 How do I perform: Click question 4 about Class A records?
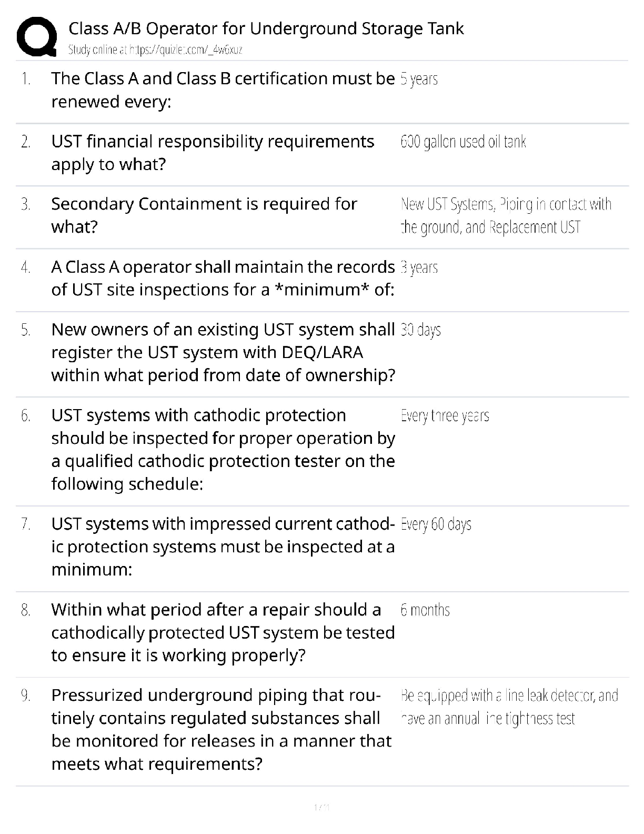223,278
